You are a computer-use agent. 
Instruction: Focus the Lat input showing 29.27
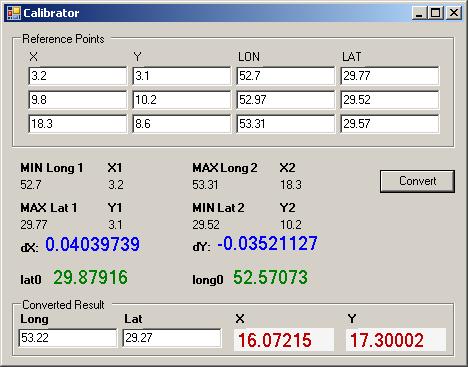(x=172, y=338)
